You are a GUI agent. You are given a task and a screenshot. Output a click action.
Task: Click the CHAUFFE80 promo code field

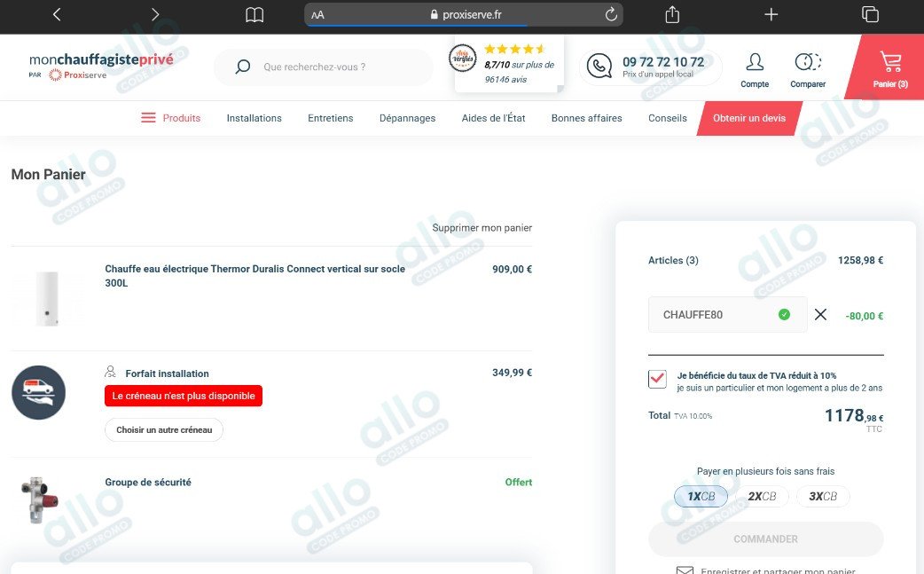tap(727, 314)
